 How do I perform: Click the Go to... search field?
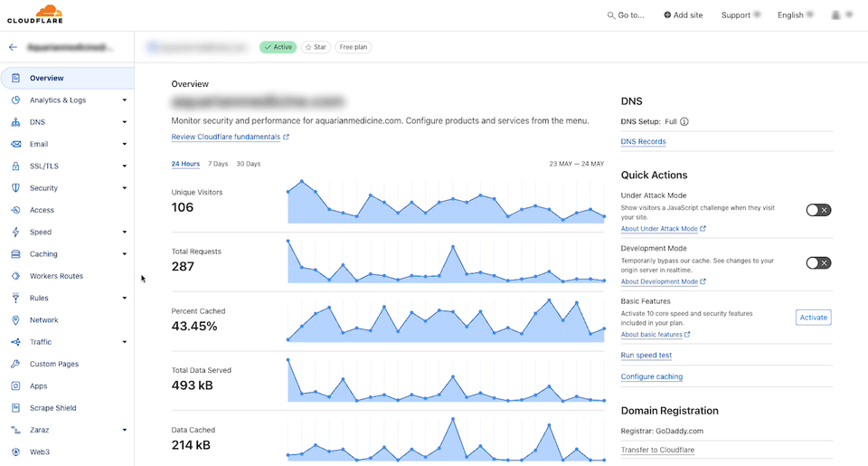pyautogui.click(x=626, y=15)
